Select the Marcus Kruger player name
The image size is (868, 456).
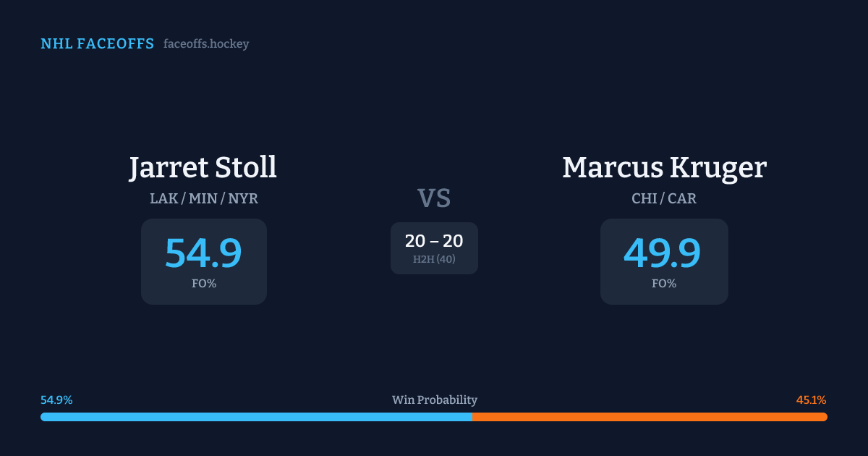pyautogui.click(x=664, y=168)
